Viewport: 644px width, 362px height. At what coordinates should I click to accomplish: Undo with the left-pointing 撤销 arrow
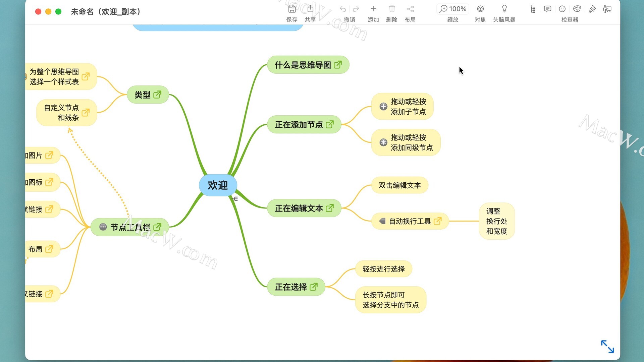pyautogui.click(x=343, y=9)
